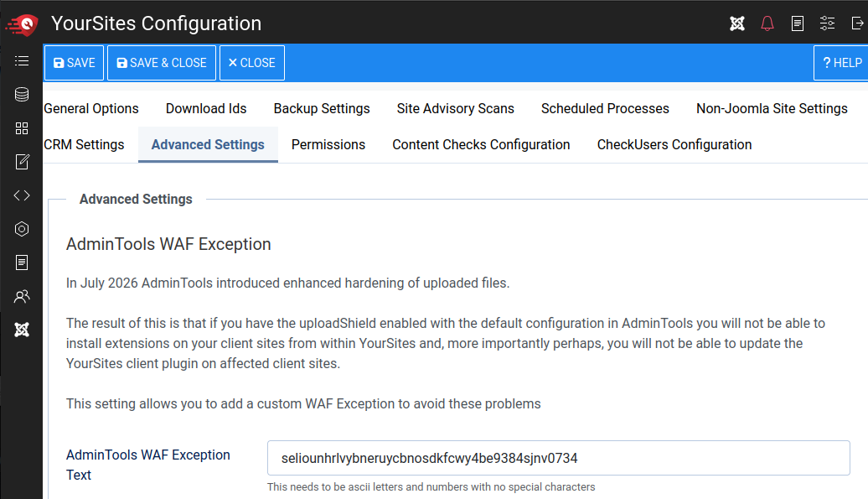Switch to Permissions tab
The image size is (868, 499).
[328, 144]
